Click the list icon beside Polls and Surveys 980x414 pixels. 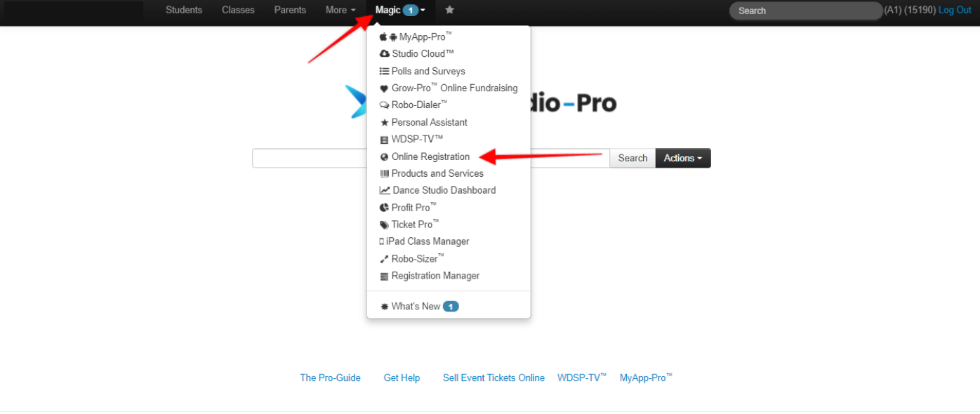pyautogui.click(x=385, y=72)
